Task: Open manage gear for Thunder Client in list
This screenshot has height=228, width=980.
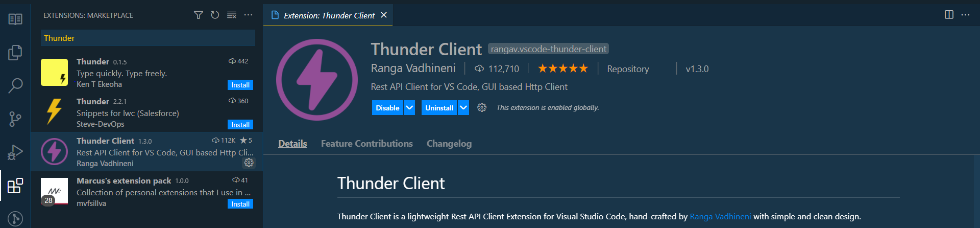Action: (249, 163)
